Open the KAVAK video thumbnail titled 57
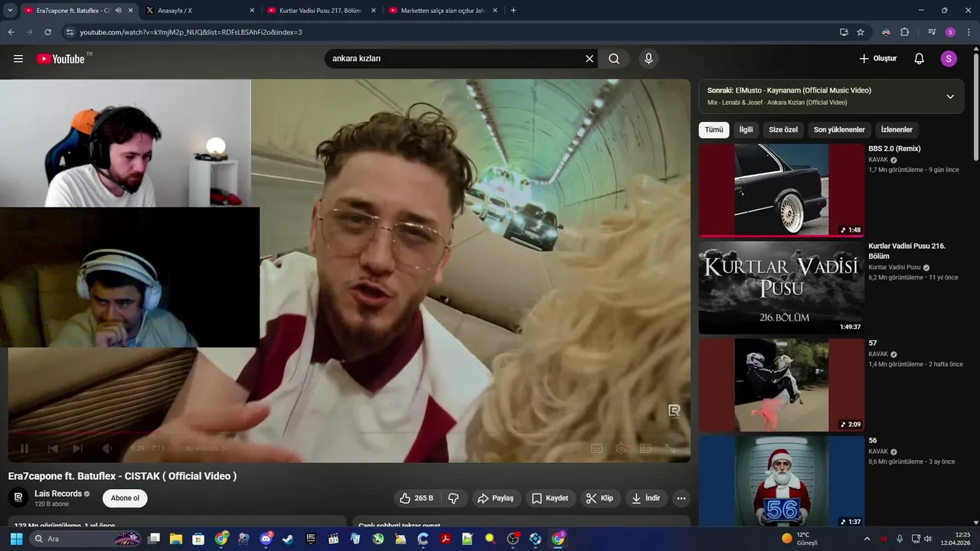The width and height of the screenshot is (980, 551). 782,385
